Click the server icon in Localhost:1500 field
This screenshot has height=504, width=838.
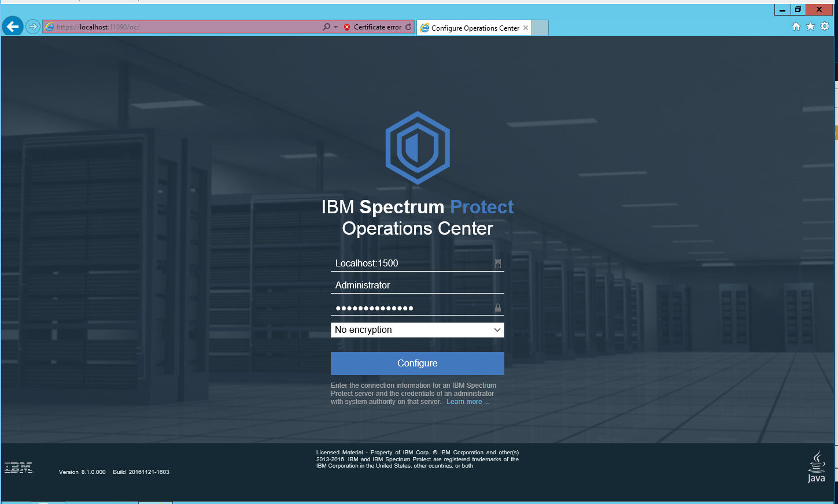pos(497,264)
